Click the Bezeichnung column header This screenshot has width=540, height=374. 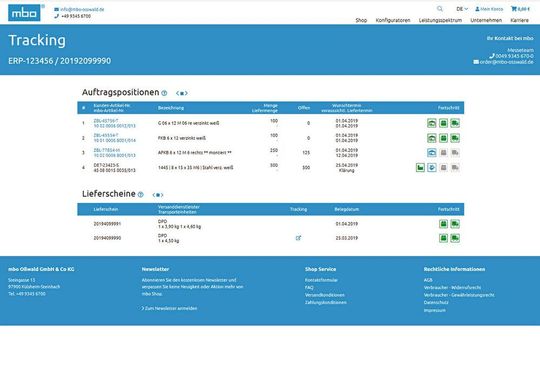[x=171, y=108]
